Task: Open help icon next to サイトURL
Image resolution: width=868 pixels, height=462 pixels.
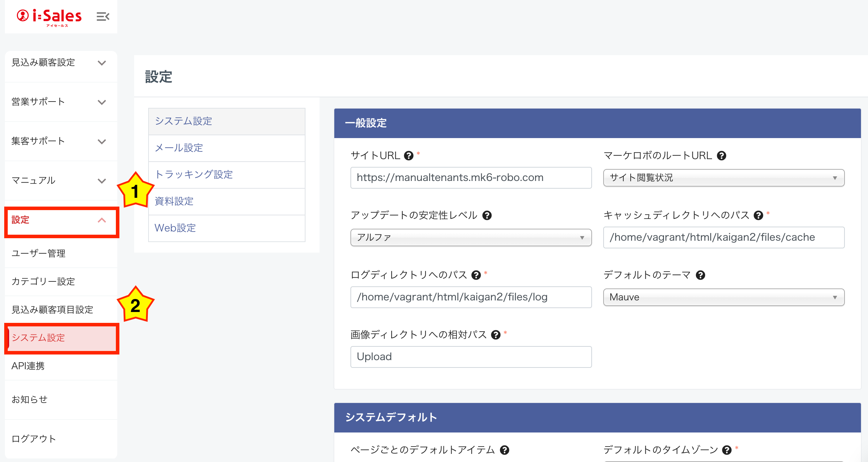Action: tap(409, 156)
